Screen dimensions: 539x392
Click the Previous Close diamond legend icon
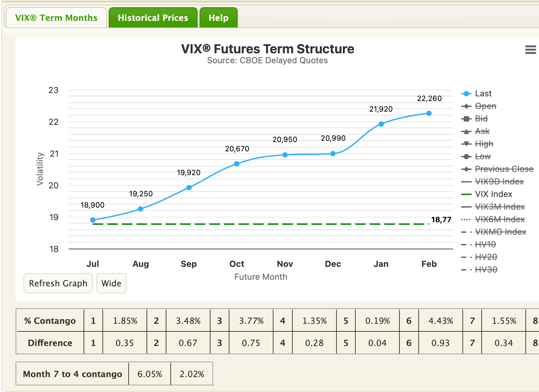[x=466, y=169]
